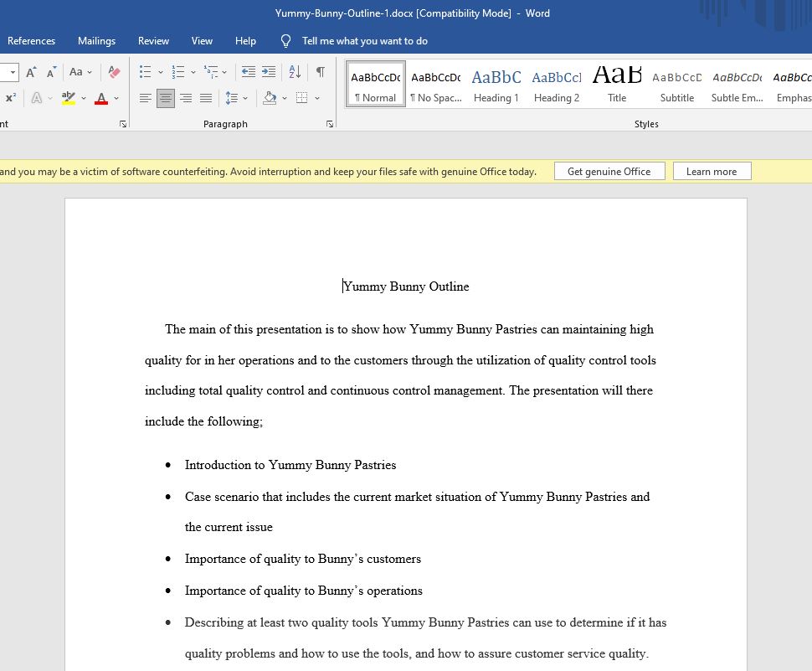Open the References tab

coord(31,41)
